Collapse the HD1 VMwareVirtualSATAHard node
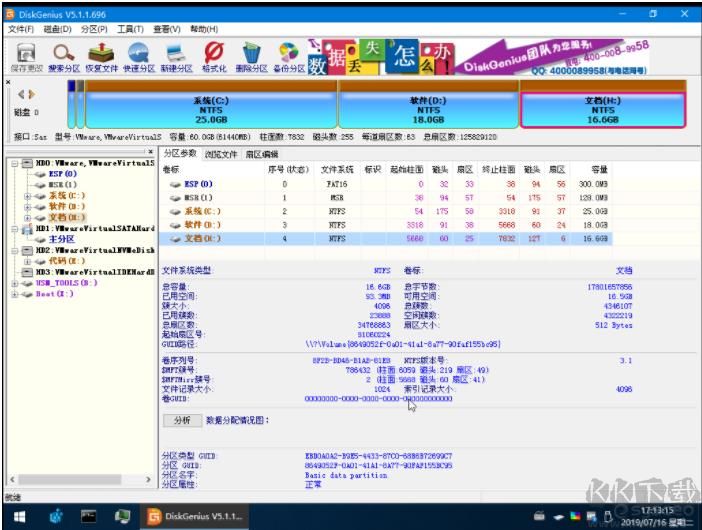Viewport: 702px width, 530px height. [x=15, y=229]
